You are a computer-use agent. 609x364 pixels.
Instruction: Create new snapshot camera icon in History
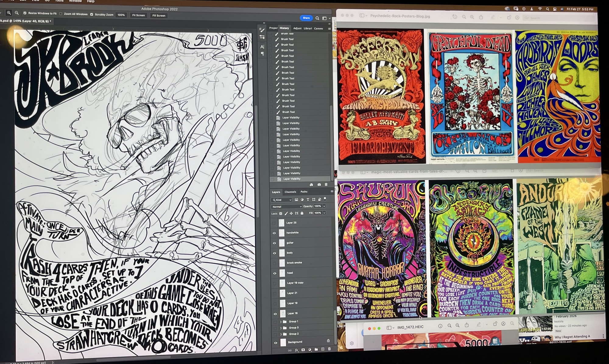coord(319,185)
